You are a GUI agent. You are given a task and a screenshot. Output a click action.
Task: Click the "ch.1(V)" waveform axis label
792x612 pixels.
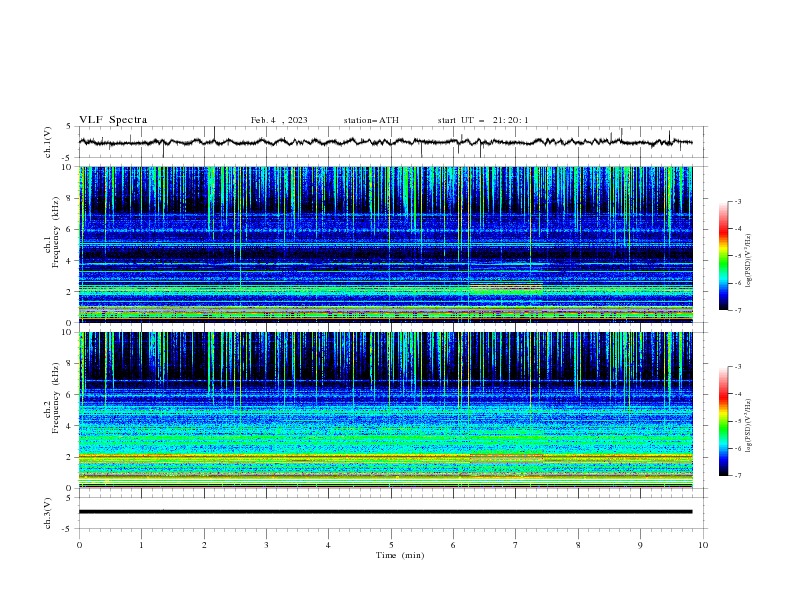(48, 142)
